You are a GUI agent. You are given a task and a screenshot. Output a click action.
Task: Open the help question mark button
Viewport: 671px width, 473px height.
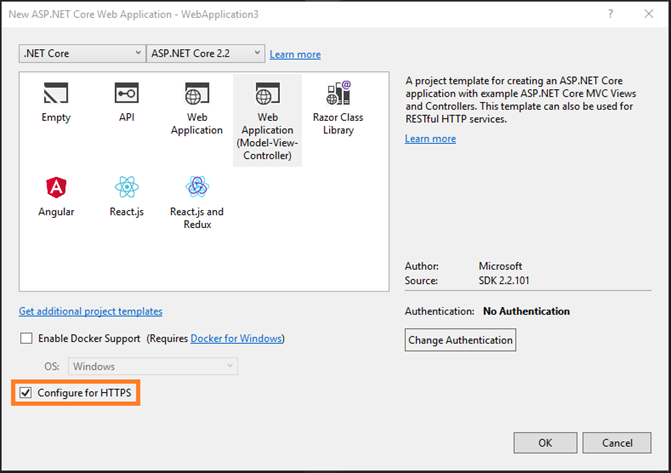coord(610,14)
